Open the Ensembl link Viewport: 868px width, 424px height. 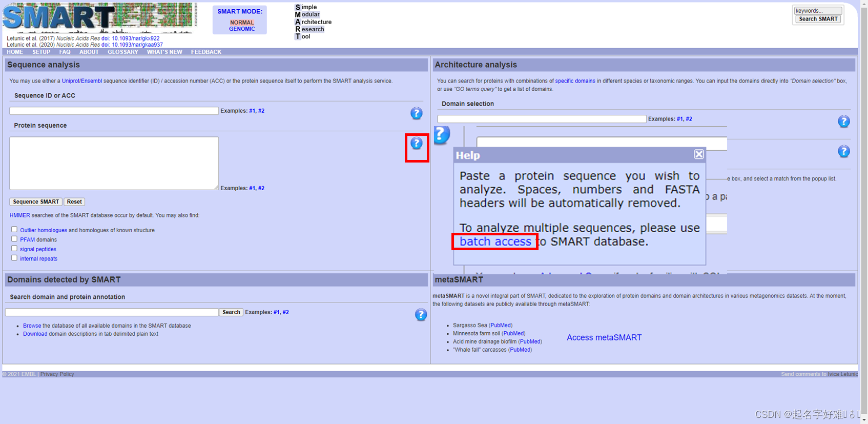92,81
